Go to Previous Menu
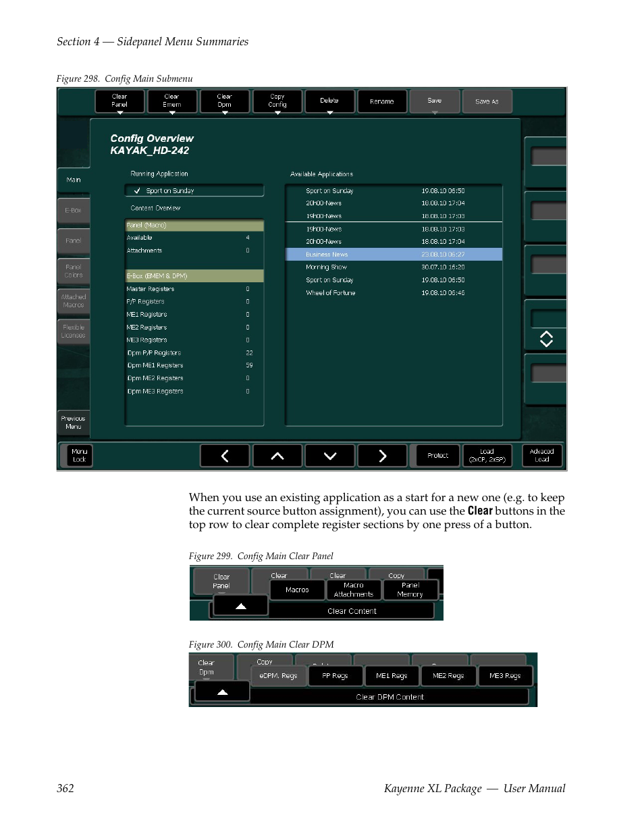This screenshot has width=644, height=834. (74, 423)
